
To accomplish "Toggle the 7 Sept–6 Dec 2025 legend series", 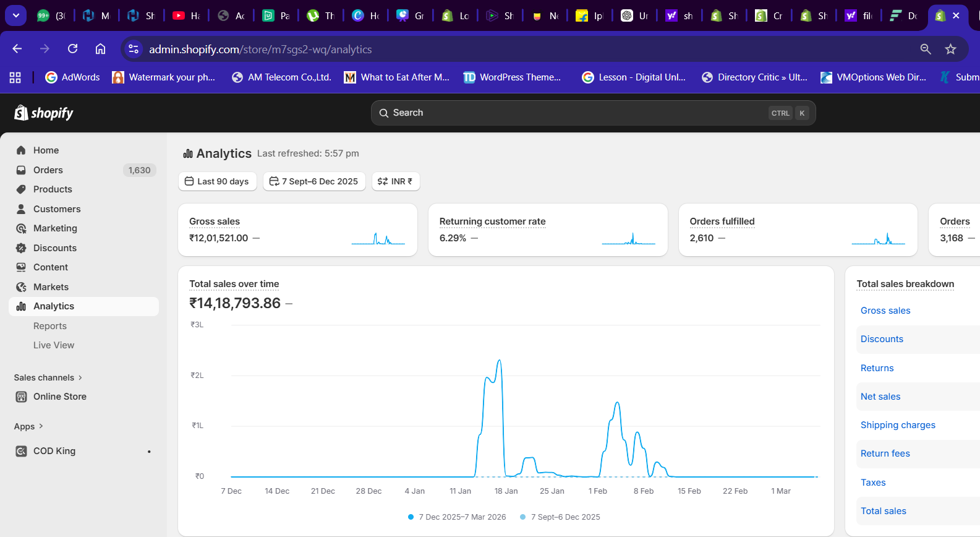I will (560, 517).
